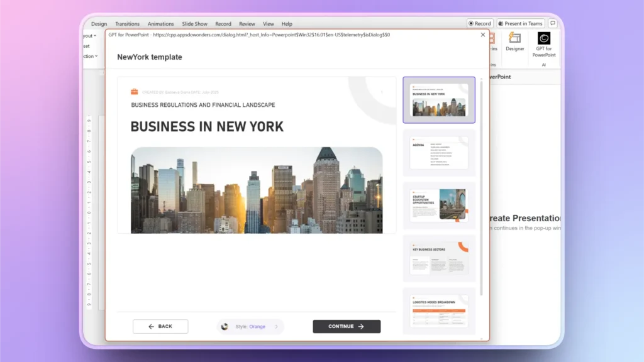Select the Agenda slide thumbnail
This screenshot has height=362, width=644.
(x=439, y=153)
